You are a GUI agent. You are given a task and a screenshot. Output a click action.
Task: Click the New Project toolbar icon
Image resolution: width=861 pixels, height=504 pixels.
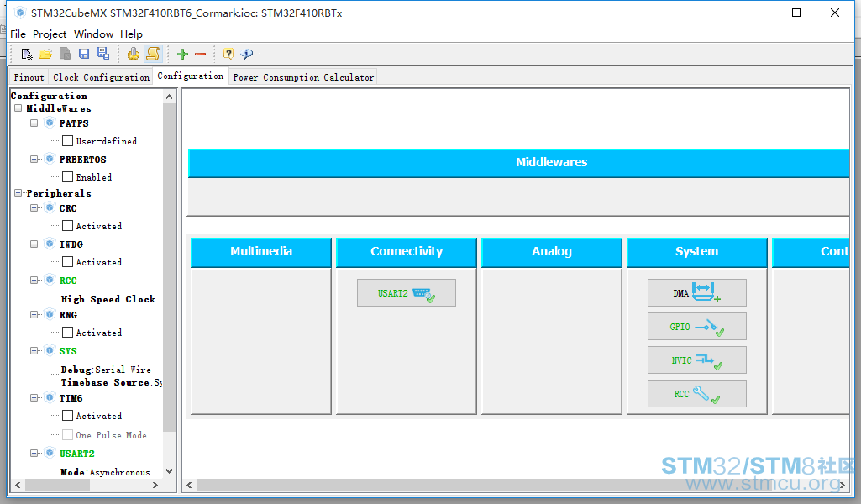[26, 54]
